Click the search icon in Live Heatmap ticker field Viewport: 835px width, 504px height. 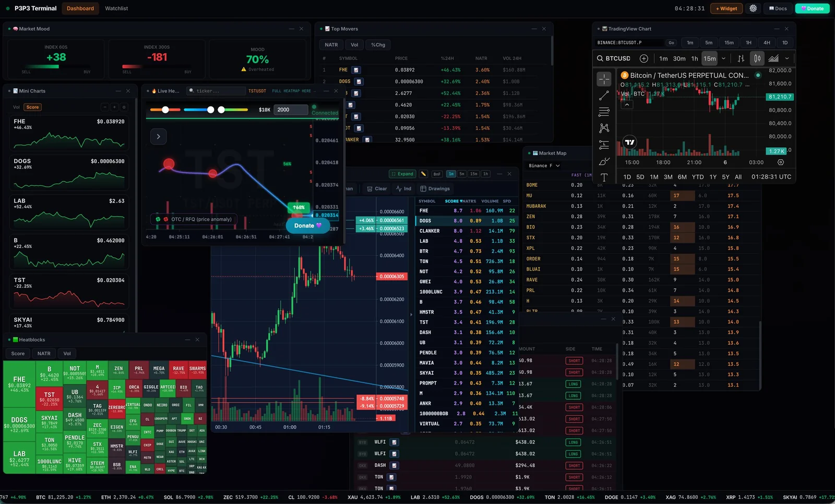pos(192,91)
